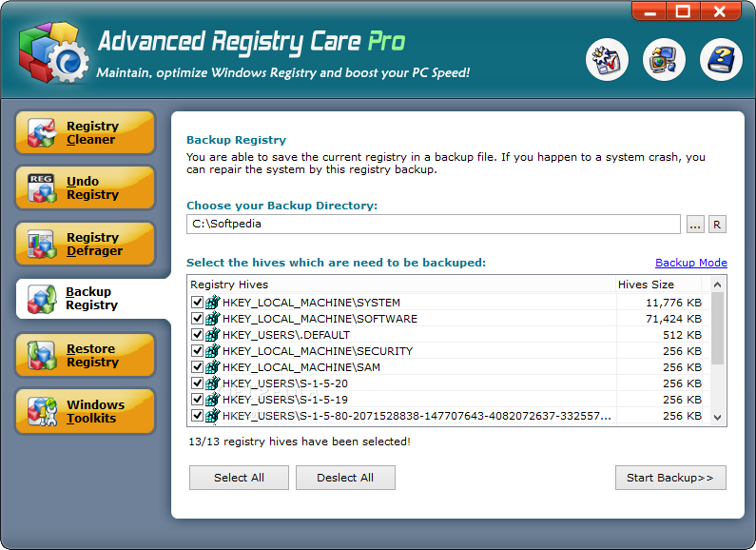This screenshot has height=550, width=756.
Task: Click the hive icon beside HKEY_LOCAL_MACHINE\SOFTWARE
Action: point(213,319)
